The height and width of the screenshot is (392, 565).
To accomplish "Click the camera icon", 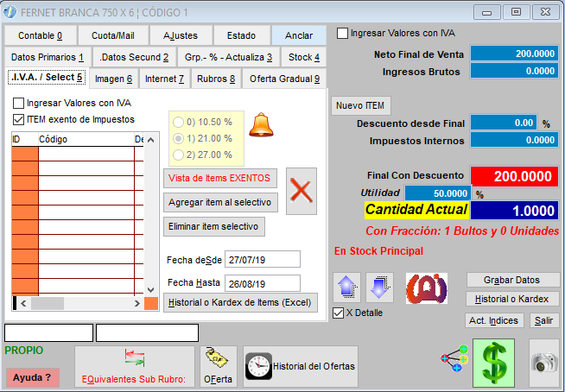I will (x=544, y=363).
